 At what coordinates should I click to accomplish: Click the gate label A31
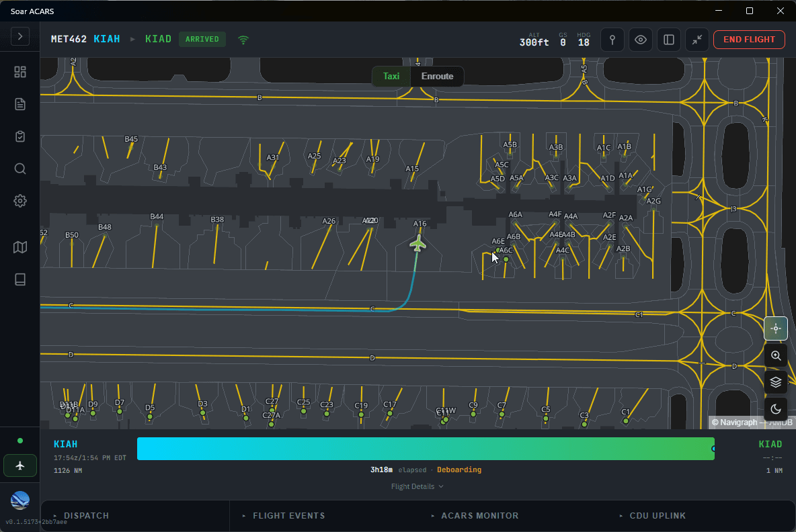pos(272,157)
